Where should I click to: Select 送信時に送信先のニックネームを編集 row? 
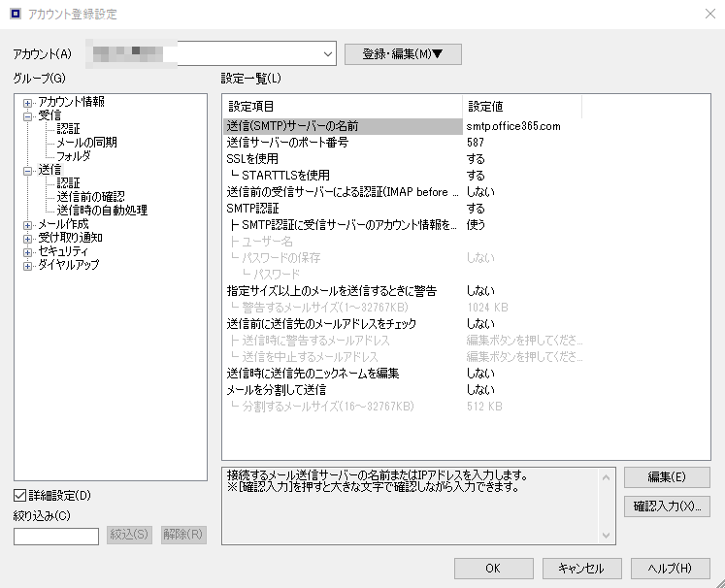(343, 374)
